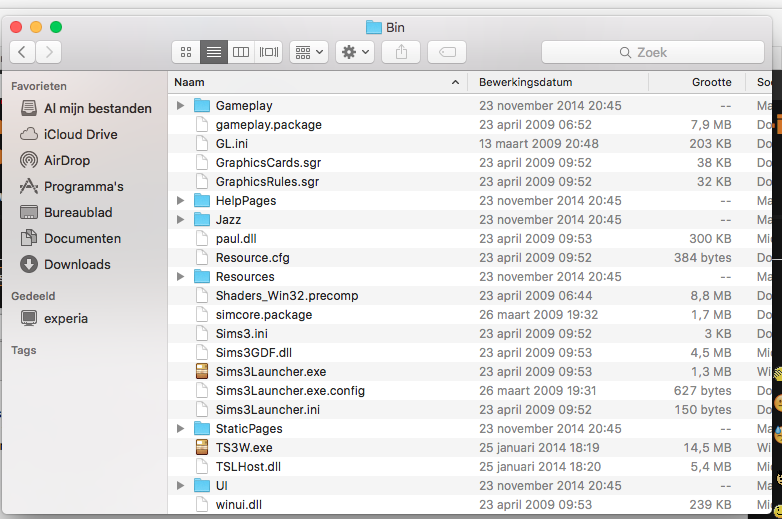Select the Sims3Launcher.ini file

click(x=268, y=409)
